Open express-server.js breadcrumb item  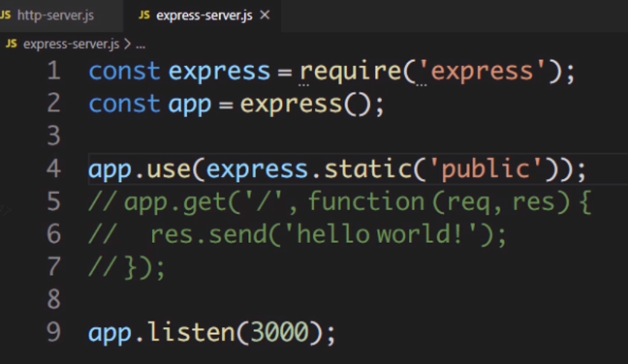pyautogui.click(x=72, y=44)
